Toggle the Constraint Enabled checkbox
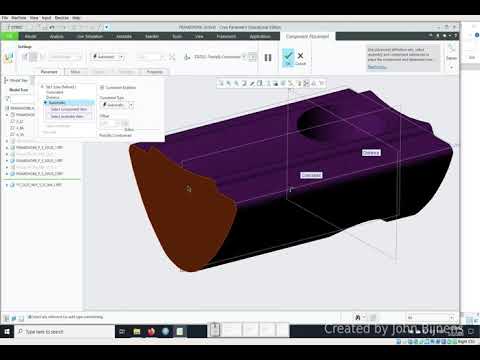Viewport: 480px width, 360px height. (102, 88)
